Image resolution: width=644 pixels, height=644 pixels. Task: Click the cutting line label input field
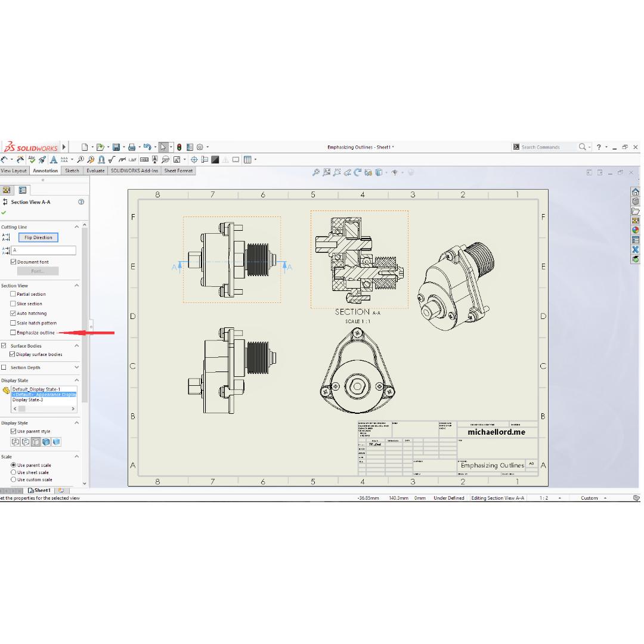(44, 250)
